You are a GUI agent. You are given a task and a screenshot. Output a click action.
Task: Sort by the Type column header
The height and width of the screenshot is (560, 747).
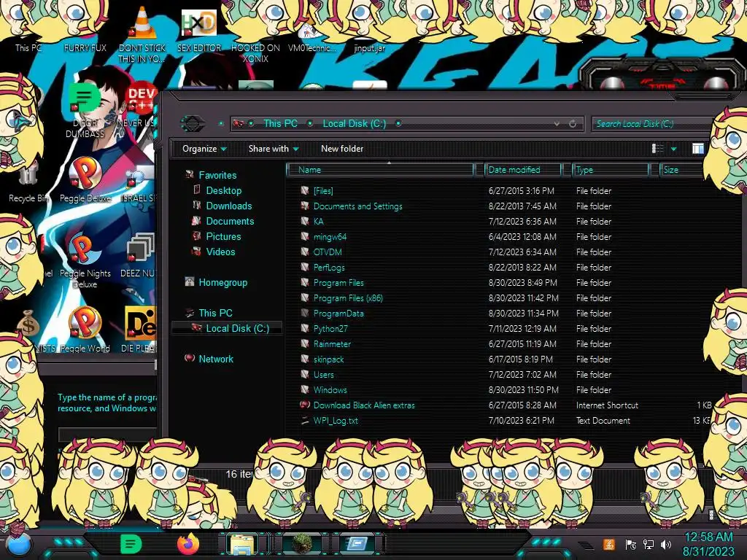pyautogui.click(x=611, y=170)
